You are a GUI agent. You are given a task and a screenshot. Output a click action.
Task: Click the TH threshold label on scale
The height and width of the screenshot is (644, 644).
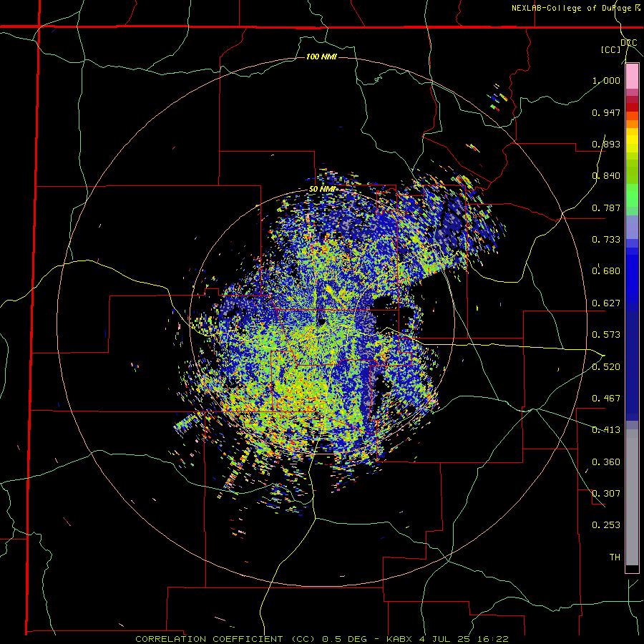tap(615, 557)
